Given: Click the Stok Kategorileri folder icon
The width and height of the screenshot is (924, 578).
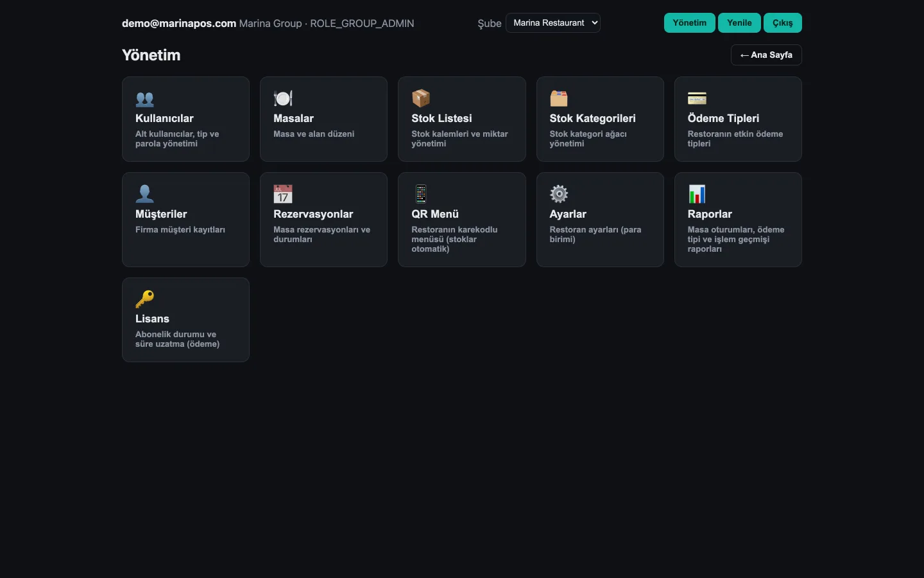Looking at the screenshot, I should click(559, 98).
